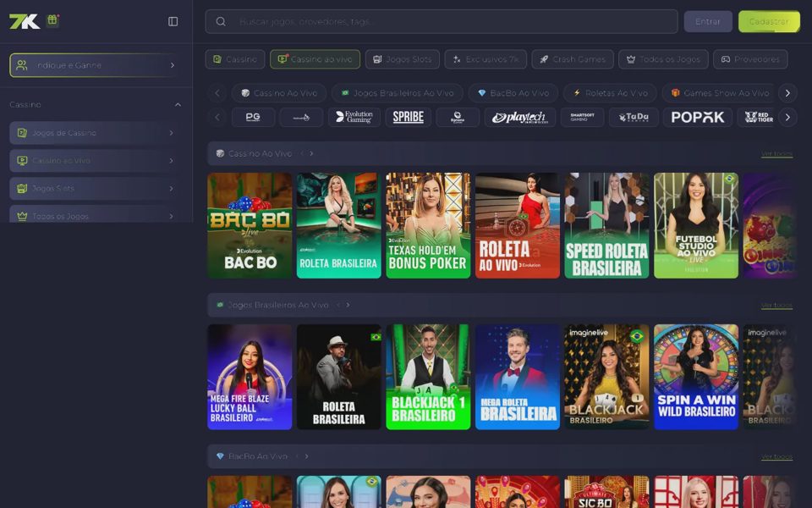The image size is (812, 508).
Task: Select the Evolution Gaming provider logo
Action: [354, 117]
